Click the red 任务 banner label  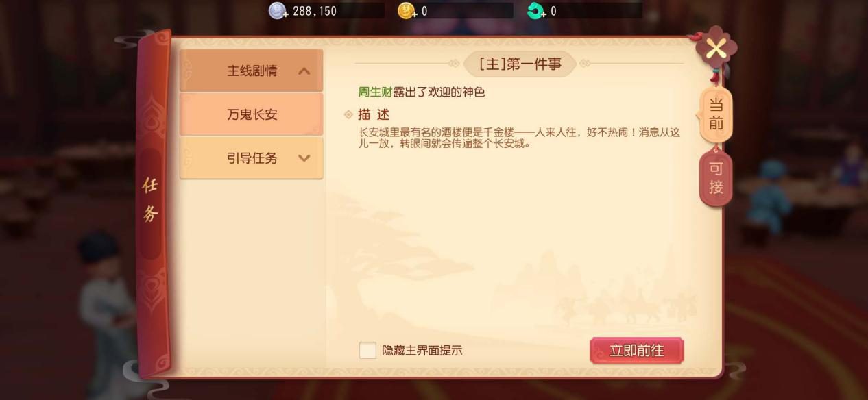pos(150,199)
